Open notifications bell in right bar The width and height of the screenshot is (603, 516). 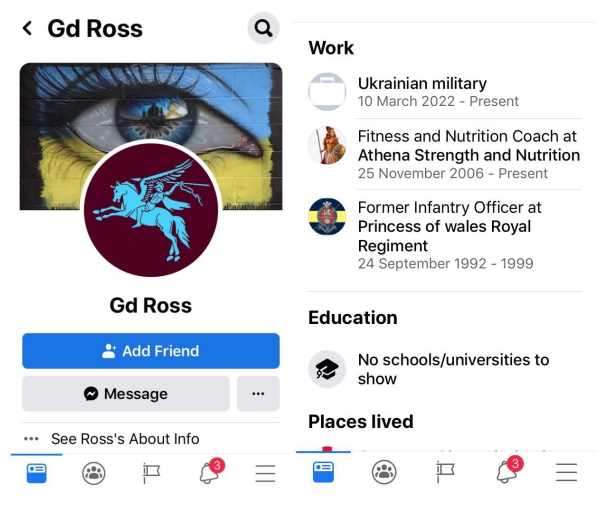click(510, 469)
